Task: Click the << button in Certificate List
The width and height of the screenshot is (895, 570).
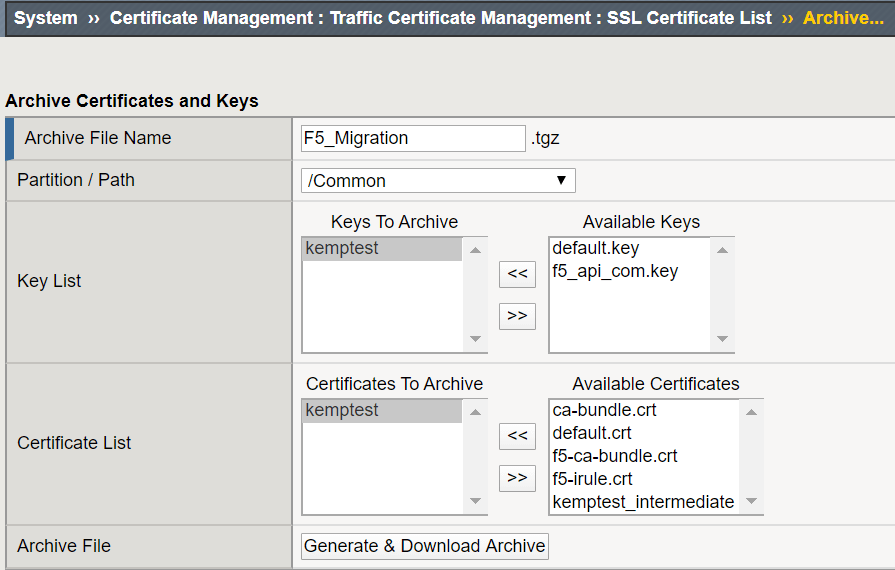Action: (x=517, y=436)
